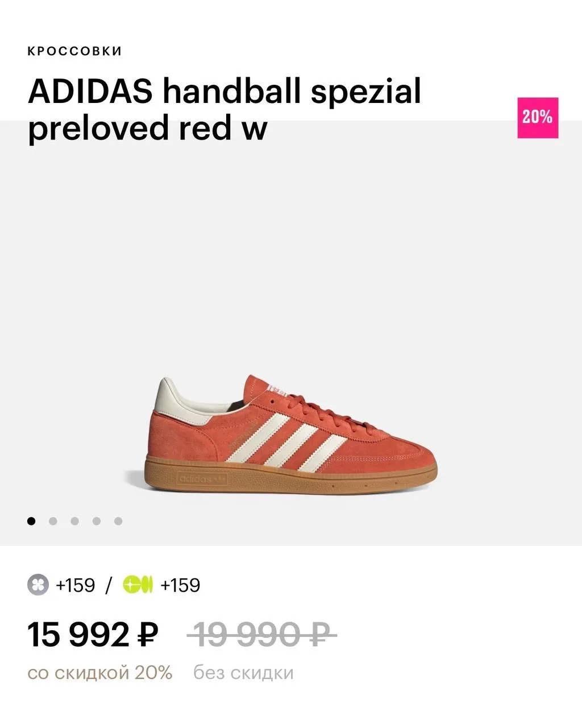Tap the pink 20% discount badge
Viewport: 582px width, 728px height.
coord(538,118)
